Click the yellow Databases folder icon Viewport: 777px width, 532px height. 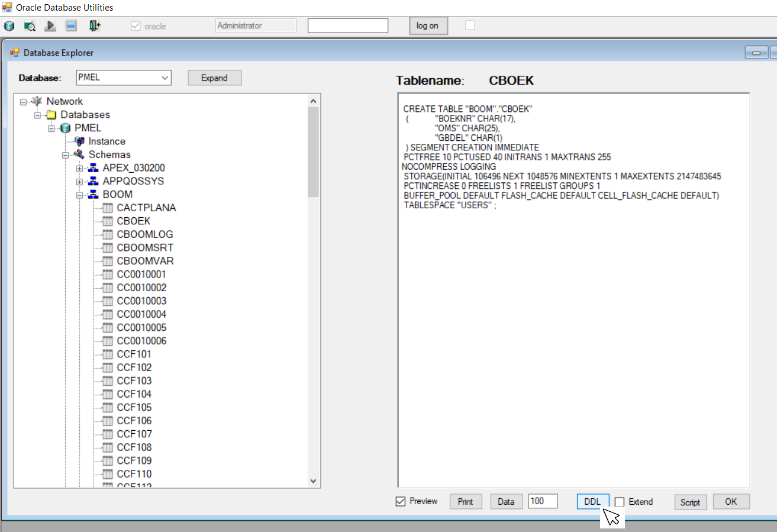pyautogui.click(x=51, y=115)
